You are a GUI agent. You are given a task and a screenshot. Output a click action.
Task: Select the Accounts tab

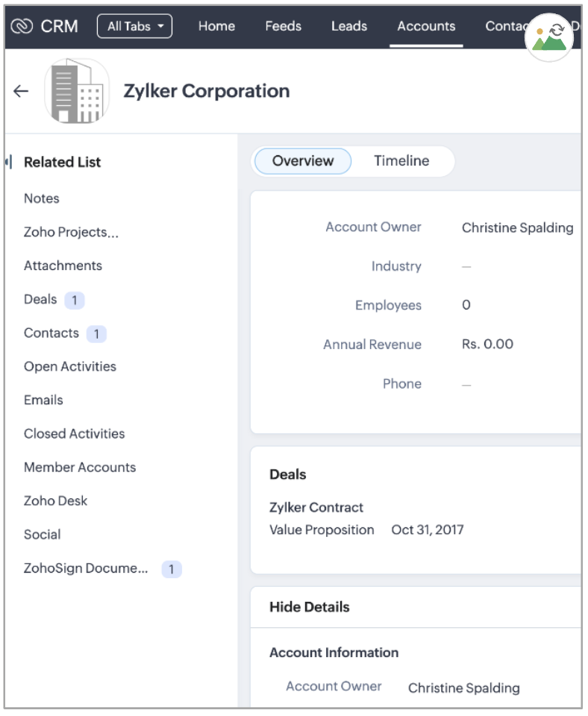(426, 26)
